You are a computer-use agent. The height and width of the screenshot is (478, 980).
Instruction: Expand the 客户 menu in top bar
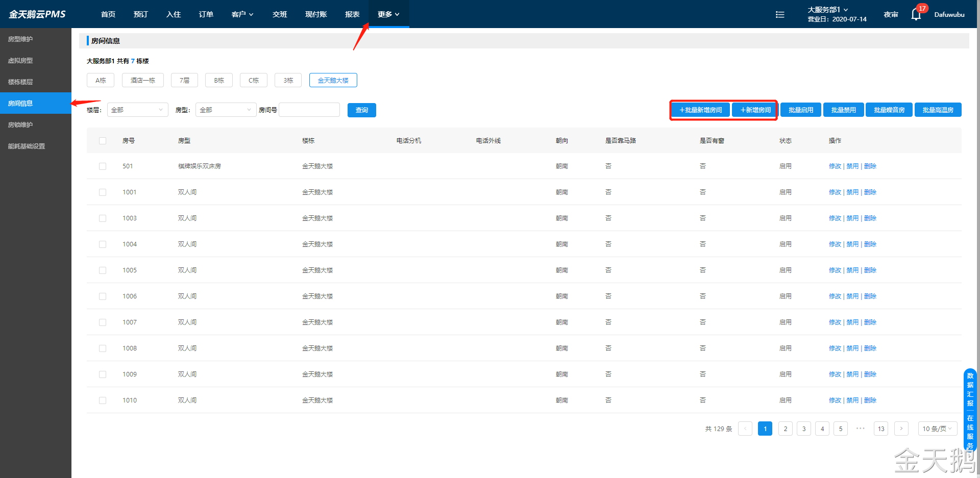pyautogui.click(x=242, y=14)
